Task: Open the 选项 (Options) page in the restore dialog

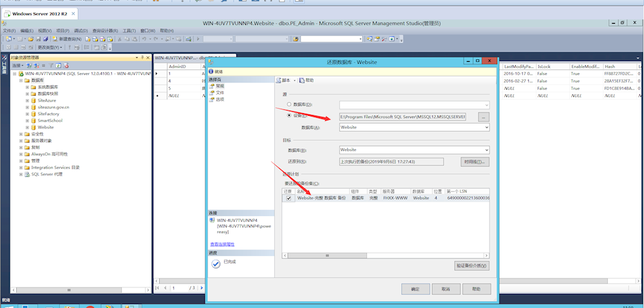Action: coord(220,99)
